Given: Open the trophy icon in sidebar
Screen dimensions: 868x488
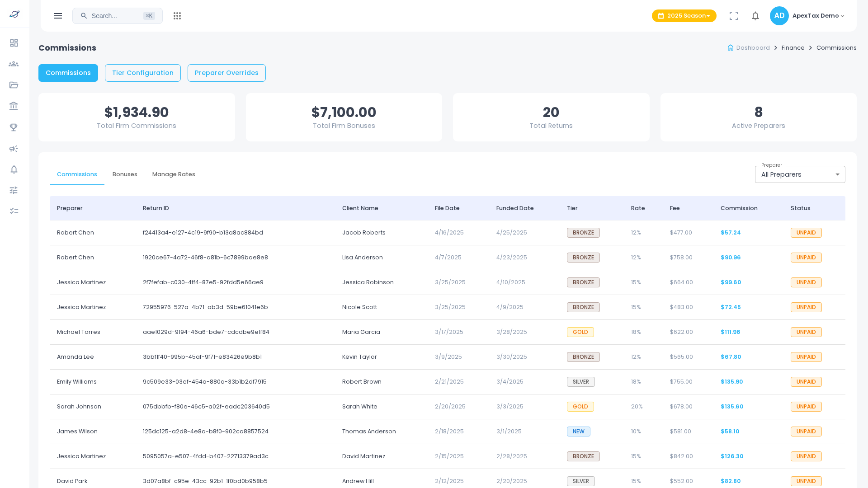Looking at the screenshot, I should click(14, 127).
